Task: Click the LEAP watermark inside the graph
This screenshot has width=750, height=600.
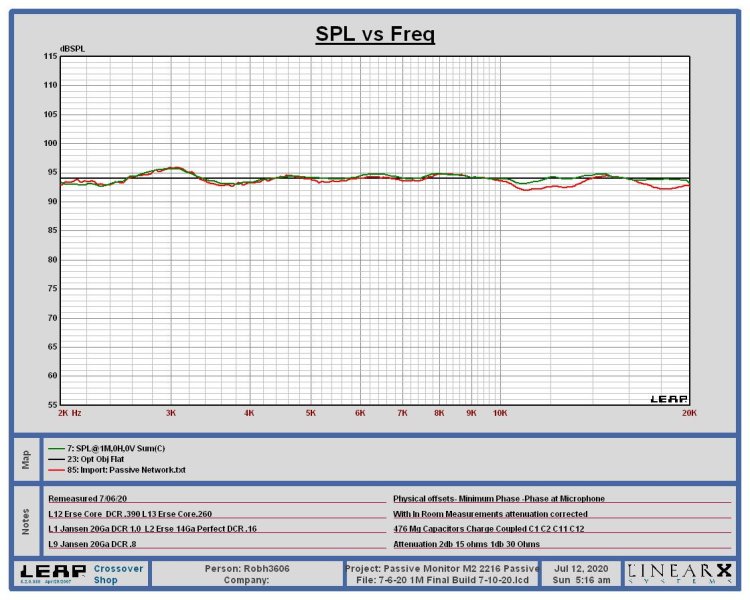Action: tap(668, 398)
